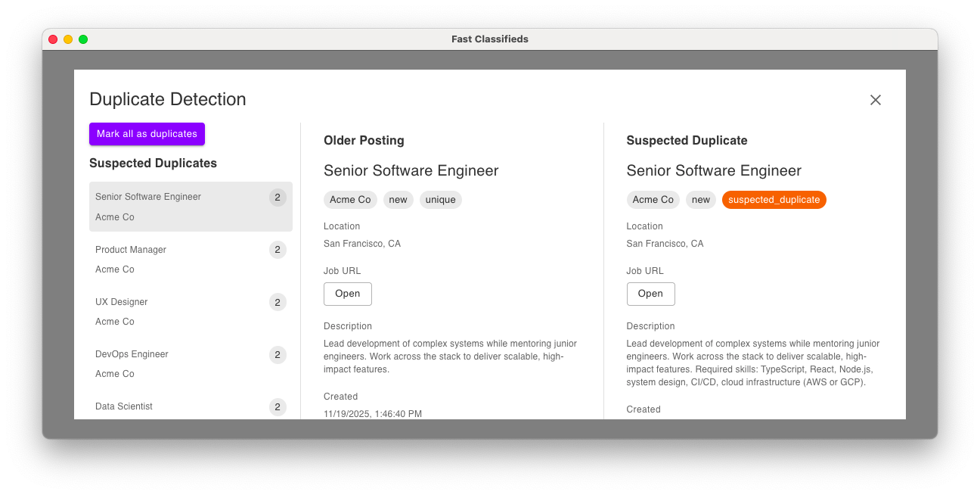Image resolution: width=980 pixels, height=495 pixels.
Task: Click the orange suspected_duplicate status chip
Action: 774,200
